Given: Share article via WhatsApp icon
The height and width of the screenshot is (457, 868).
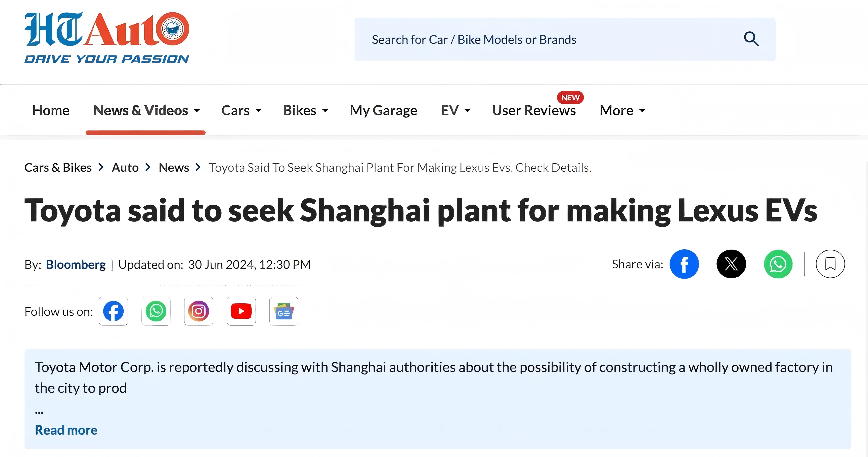Looking at the screenshot, I should [778, 264].
